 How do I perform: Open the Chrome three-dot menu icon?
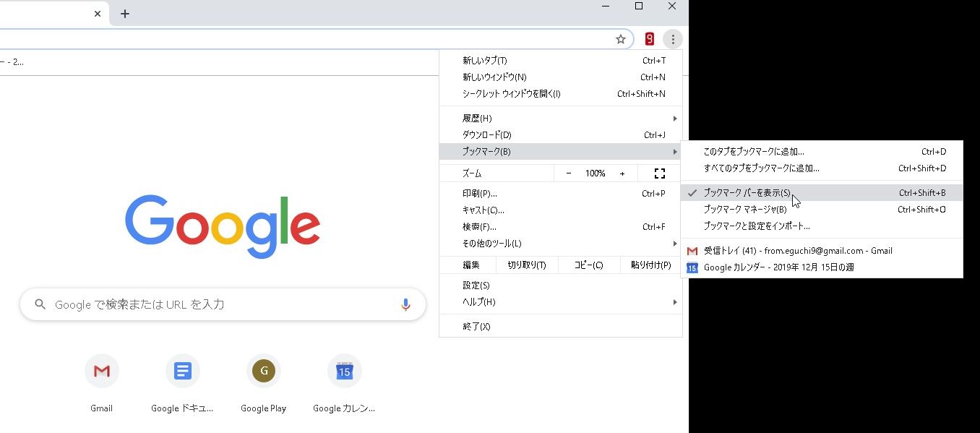tap(672, 39)
